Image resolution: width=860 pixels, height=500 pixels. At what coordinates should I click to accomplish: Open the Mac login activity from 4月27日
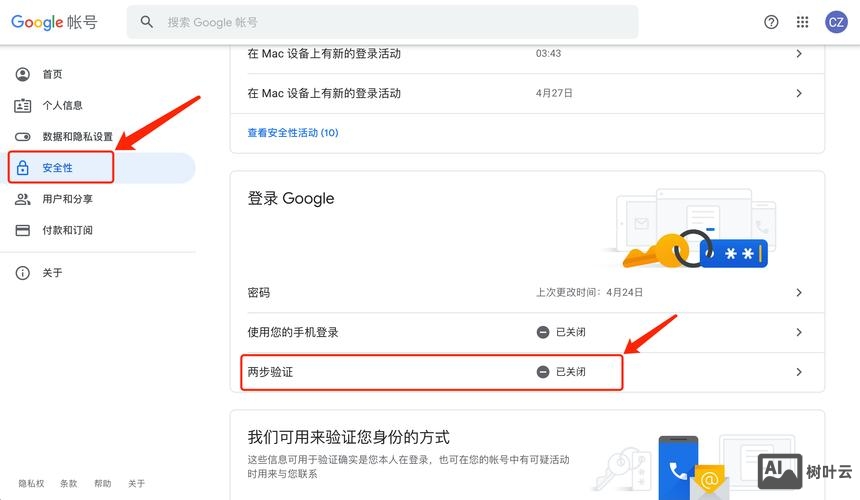(527, 94)
